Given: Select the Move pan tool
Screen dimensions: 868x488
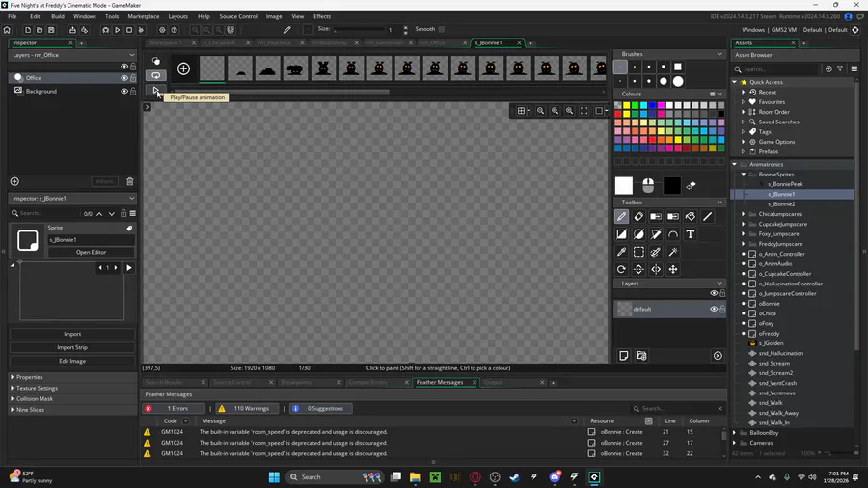Looking at the screenshot, I should coord(672,269).
